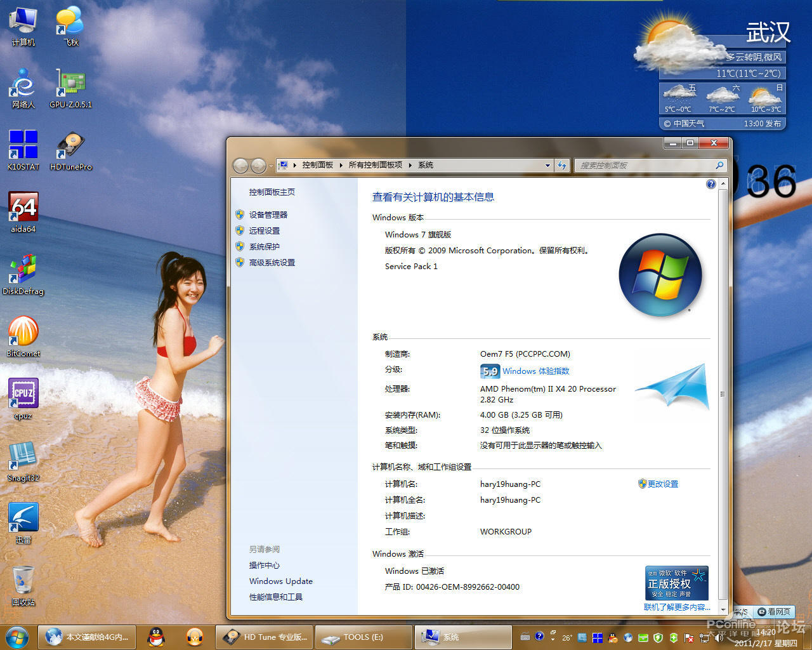Click 所有控制面板项 in the breadcrumb
Screen dimensions: 812x650
point(376,165)
